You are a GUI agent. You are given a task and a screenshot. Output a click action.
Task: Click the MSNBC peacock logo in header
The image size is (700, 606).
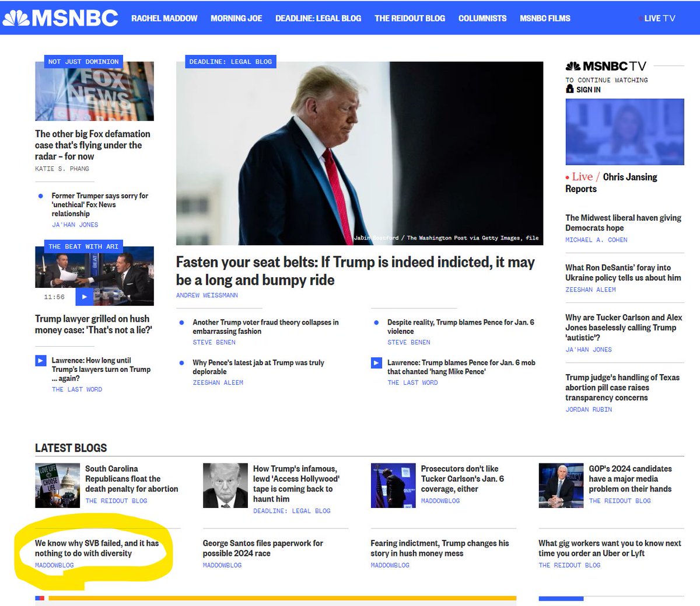[x=60, y=18]
